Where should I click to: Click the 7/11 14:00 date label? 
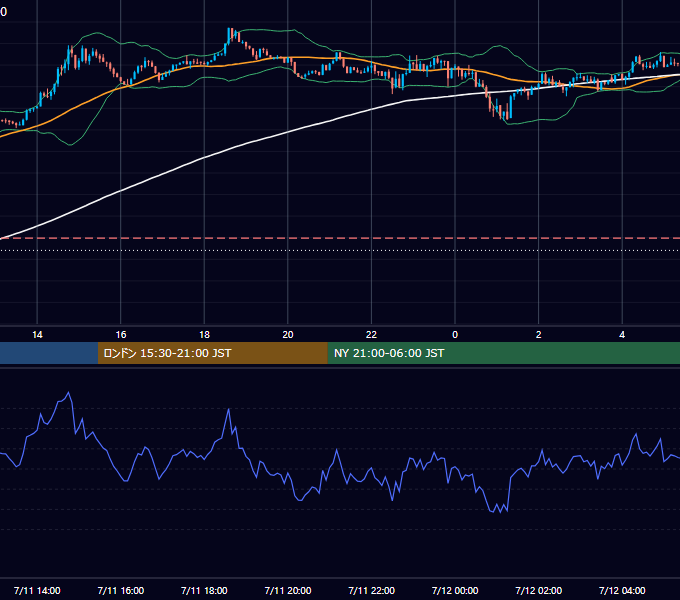coord(37,590)
